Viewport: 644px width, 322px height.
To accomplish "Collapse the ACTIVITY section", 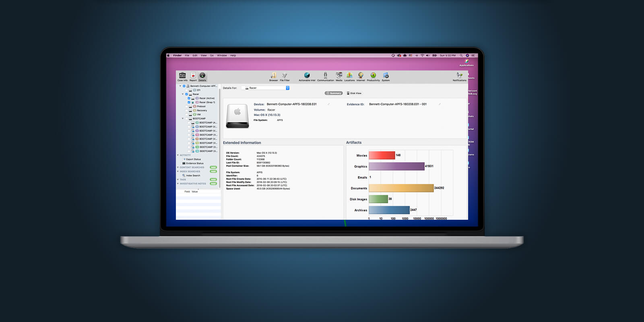I will pos(178,155).
